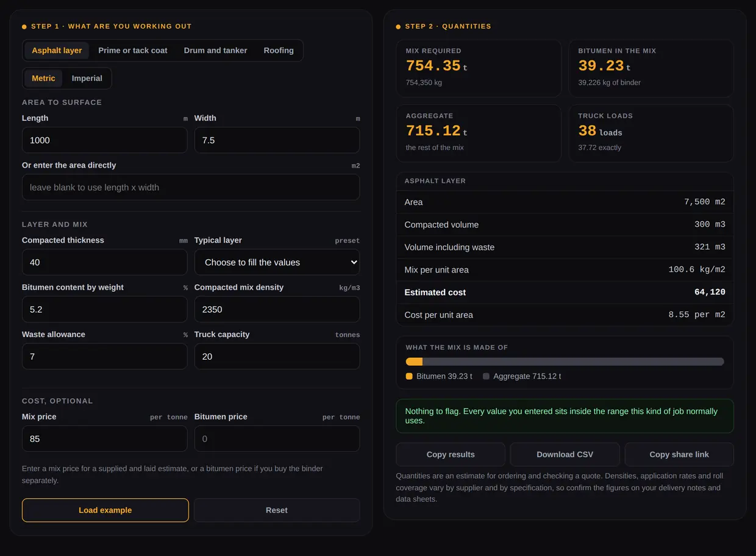Screen dimensions: 756x556
Task: Open the Typical layer preset dropdown
Action: coord(277,262)
